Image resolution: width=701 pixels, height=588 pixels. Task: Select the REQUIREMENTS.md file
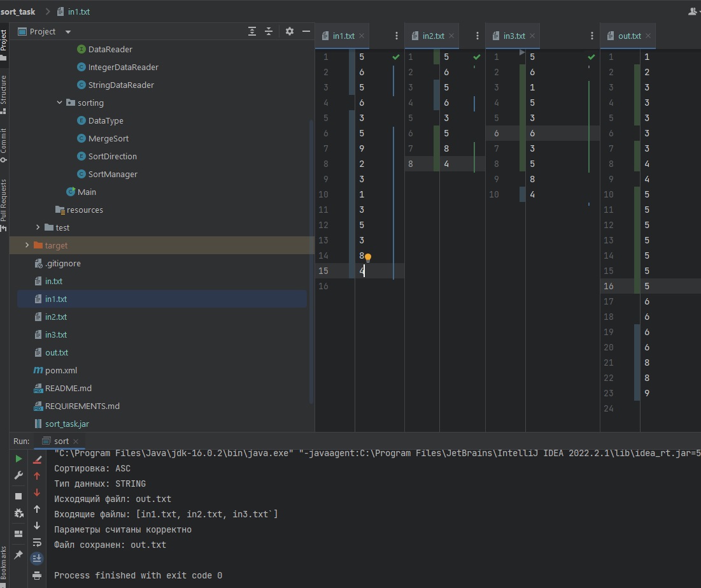point(81,406)
